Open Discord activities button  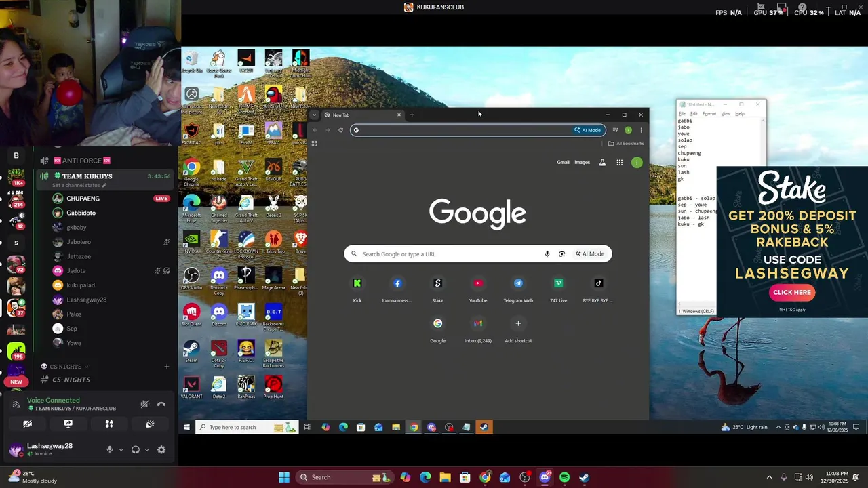(x=109, y=424)
